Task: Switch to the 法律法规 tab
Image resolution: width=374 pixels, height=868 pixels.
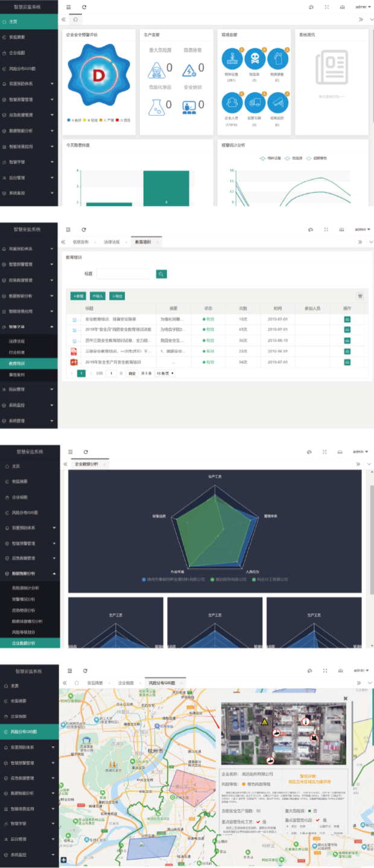Action: [x=112, y=242]
